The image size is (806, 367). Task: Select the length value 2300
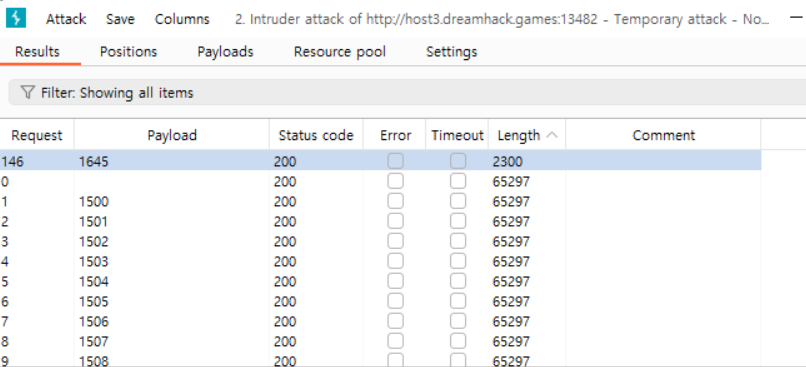click(x=507, y=162)
